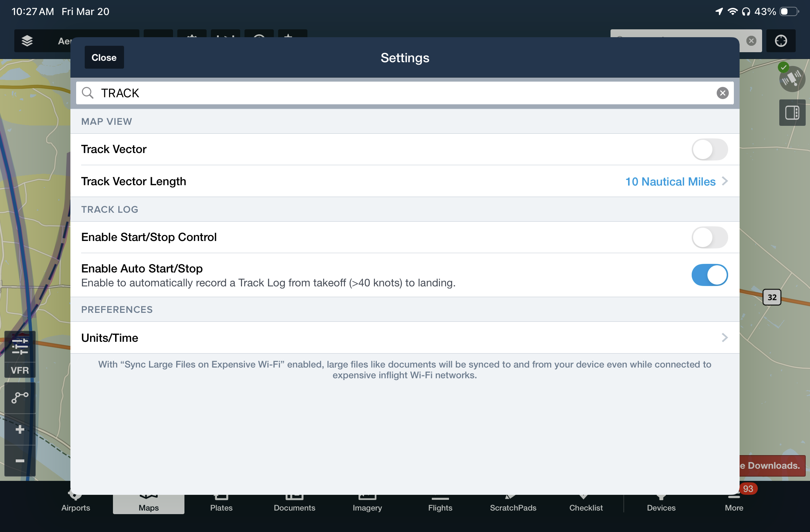The image size is (810, 532).
Task: Open the map sliders settings icon
Action: point(20,346)
